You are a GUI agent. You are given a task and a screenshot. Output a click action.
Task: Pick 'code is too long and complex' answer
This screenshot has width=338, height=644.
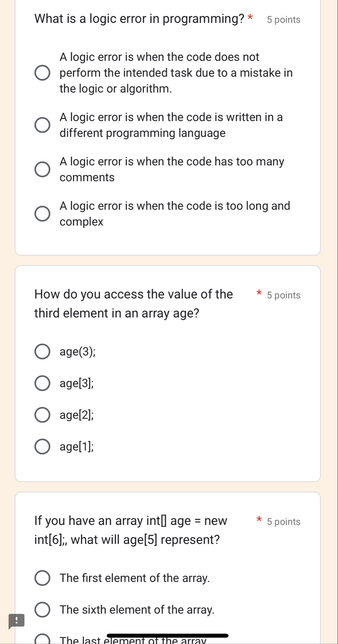(x=42, y=214)
